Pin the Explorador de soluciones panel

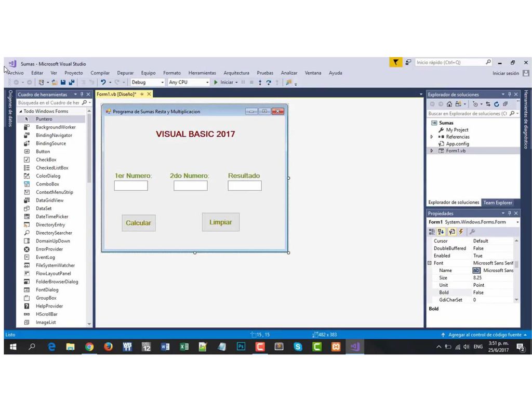tap(509, 95)
